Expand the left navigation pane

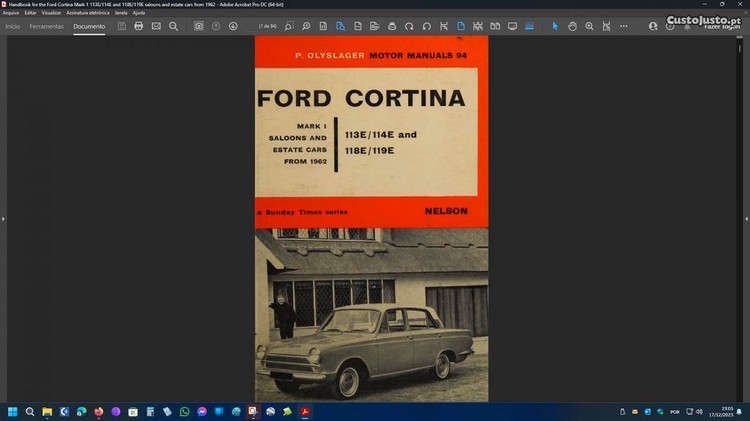3,218
